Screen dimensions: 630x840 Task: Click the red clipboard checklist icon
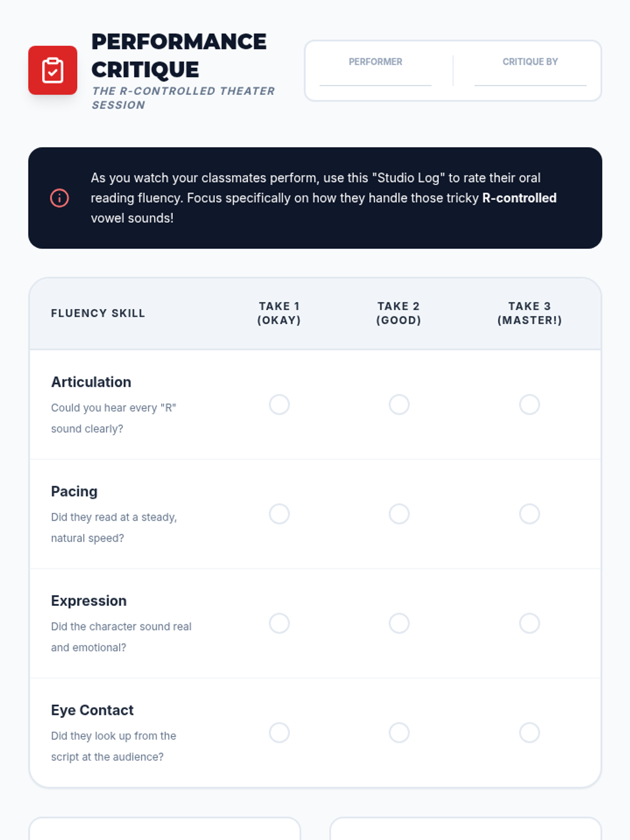(52, 70)
